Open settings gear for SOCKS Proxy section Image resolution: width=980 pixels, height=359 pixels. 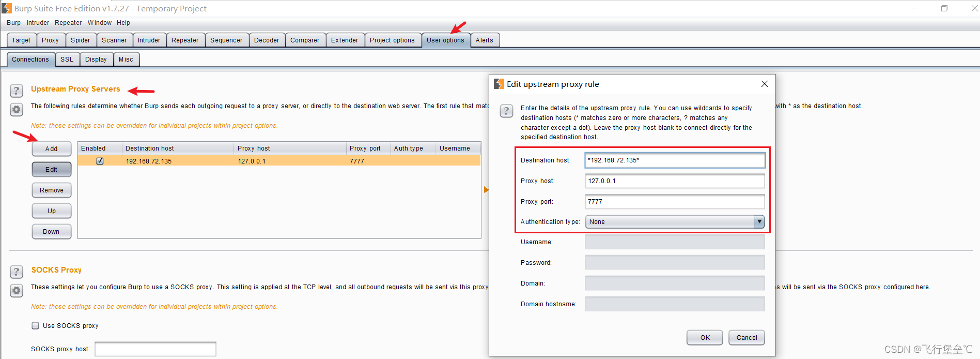coord(17,291)
